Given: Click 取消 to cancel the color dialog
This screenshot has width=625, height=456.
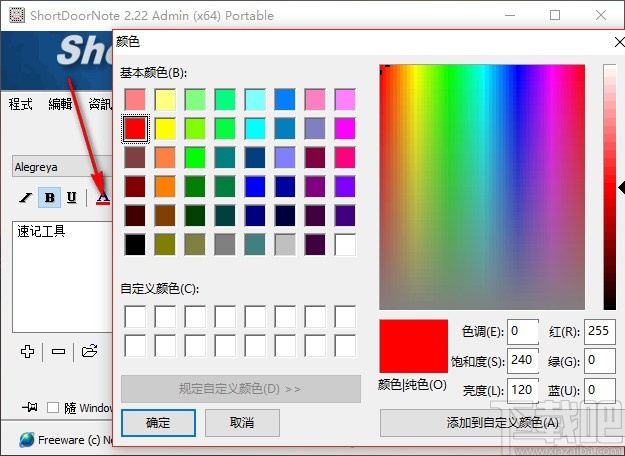Looking at the screenshot, I should 242,423.
